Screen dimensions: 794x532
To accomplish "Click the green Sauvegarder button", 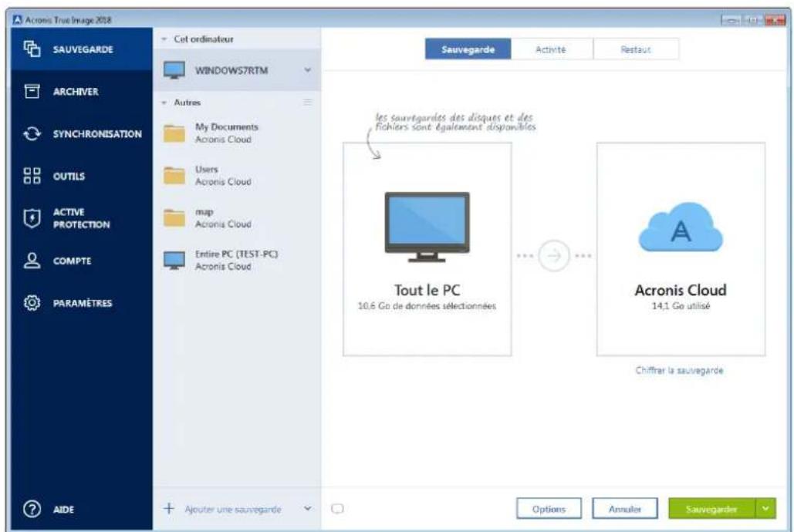I will point(711,509).
